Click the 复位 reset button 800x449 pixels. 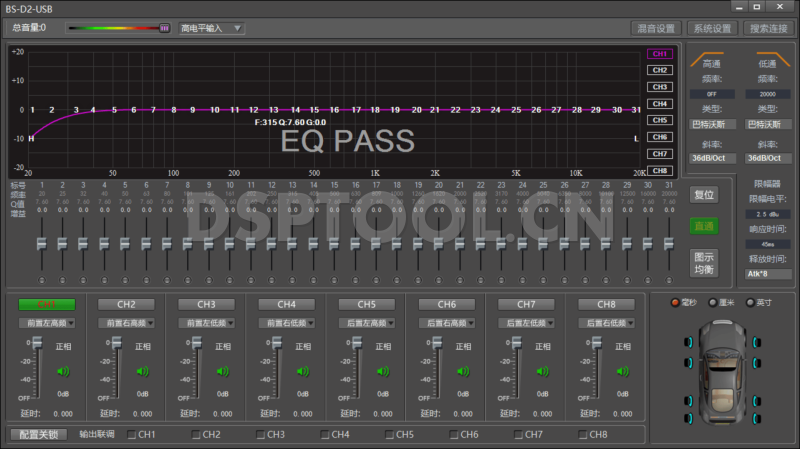pos(704,195)
